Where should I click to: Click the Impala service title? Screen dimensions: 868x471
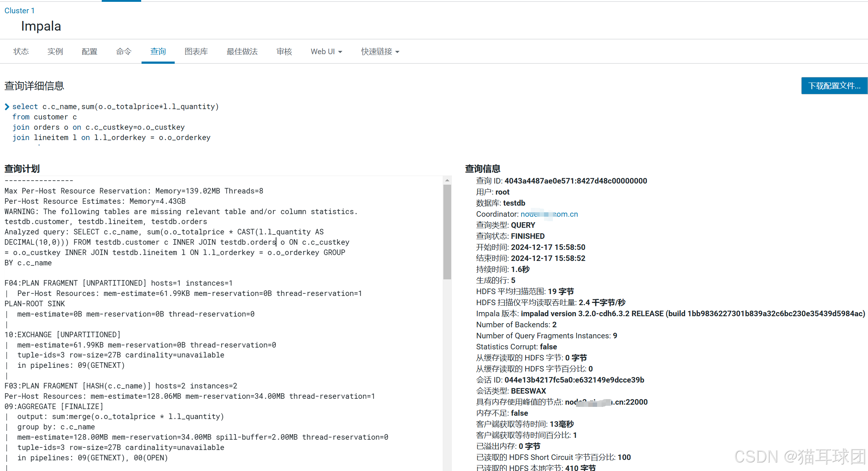[x=41, y=26]
